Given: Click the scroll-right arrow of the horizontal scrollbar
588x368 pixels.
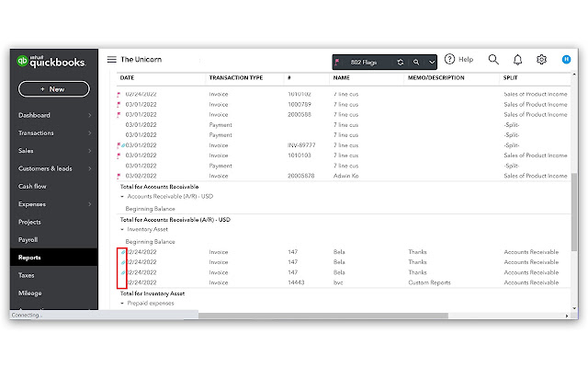Looking at the screenshot, I should (567, 316).
